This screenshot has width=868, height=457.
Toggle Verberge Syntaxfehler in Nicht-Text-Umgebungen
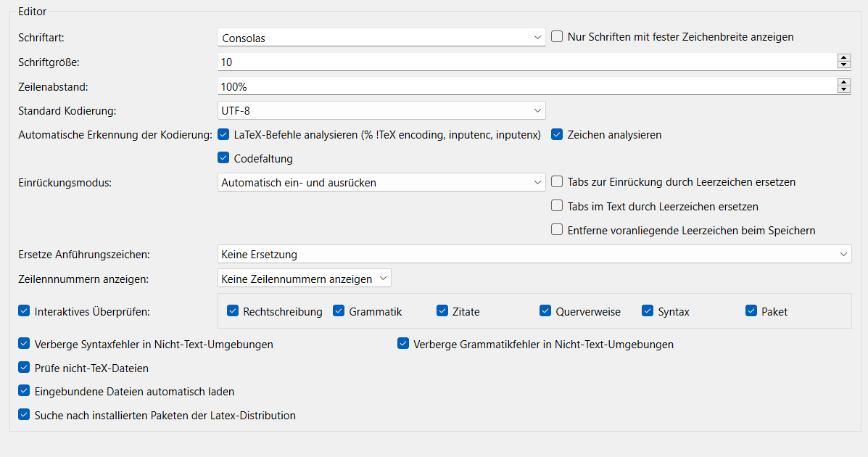pyautogui.click(x=24, y=343)
